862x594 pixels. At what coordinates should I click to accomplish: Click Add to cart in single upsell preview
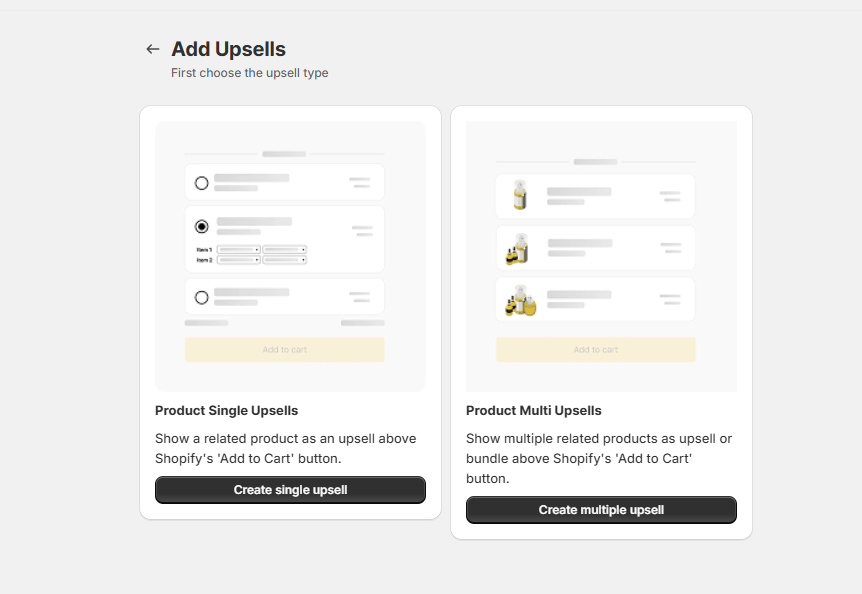click(x=285, y=350)
